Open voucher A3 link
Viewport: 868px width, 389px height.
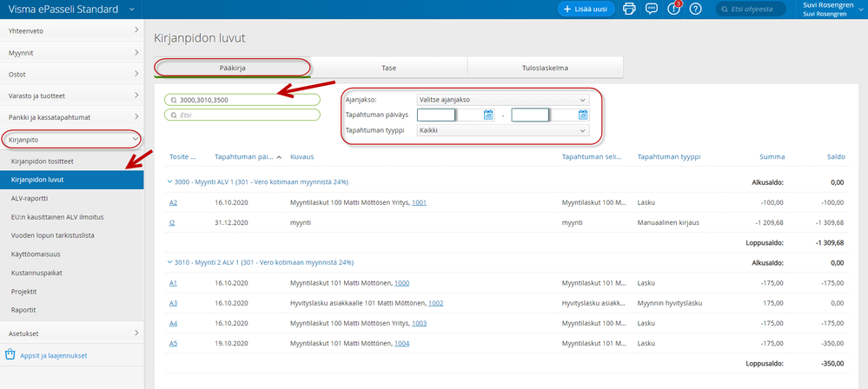173,303
